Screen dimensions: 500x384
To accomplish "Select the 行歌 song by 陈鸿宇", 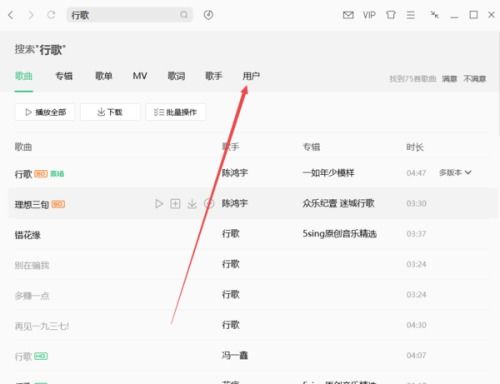I will click(x=23, y=174).
